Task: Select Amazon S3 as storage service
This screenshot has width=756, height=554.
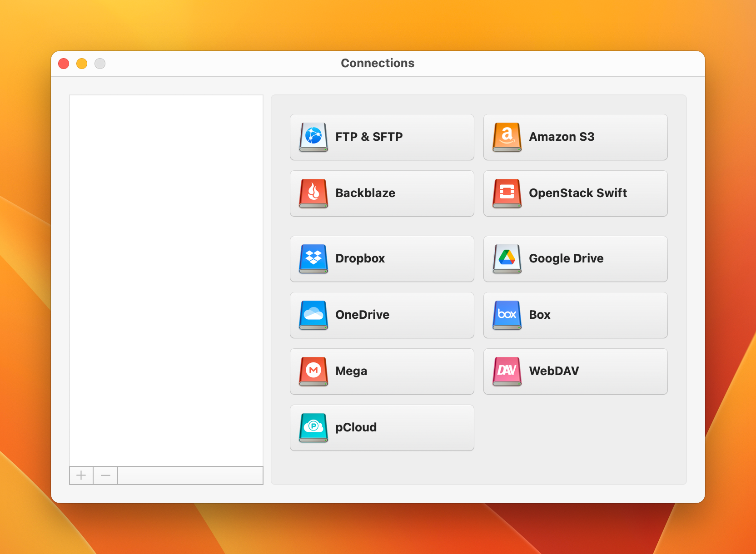Action: pos(575,137)
